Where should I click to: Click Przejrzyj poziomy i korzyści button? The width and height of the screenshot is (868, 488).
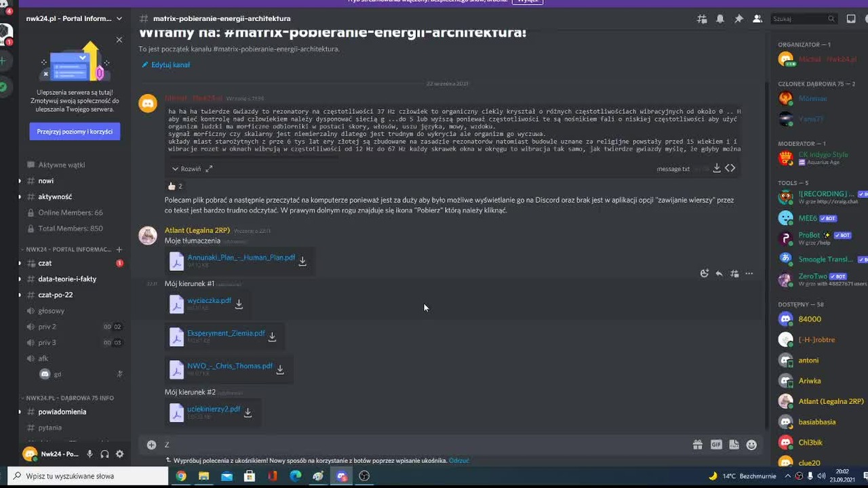click(75, 131)
